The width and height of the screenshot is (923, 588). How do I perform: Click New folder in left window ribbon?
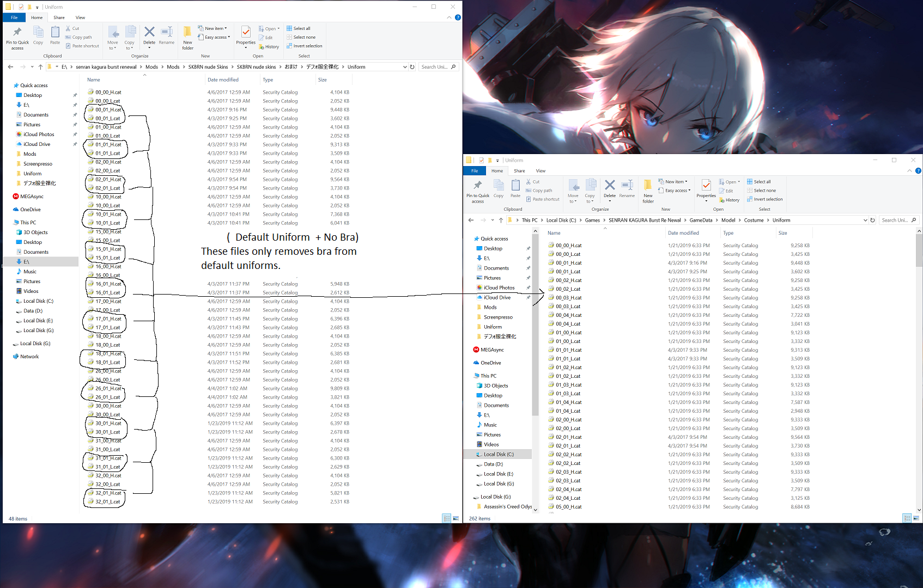(x=187, y=38)
